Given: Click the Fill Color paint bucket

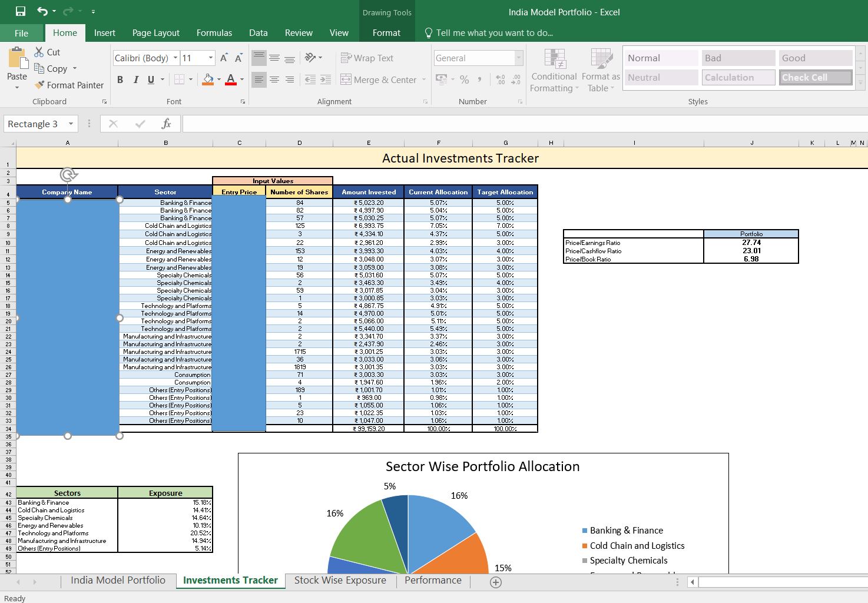Looking at the screenshot, I should click(x=208, y=79).
